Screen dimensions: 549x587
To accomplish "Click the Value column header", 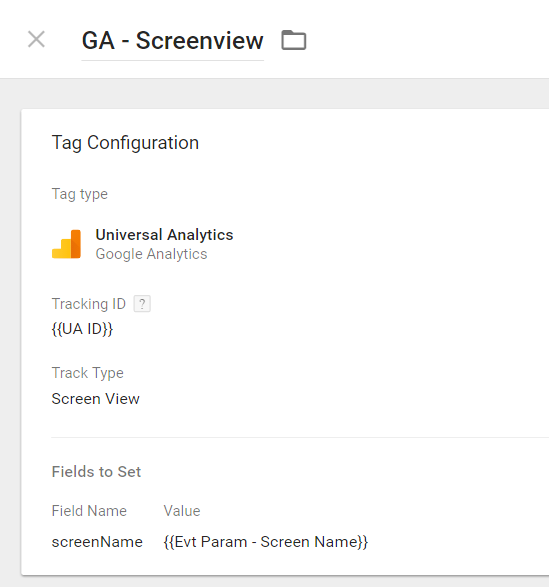I will tap(182, 511).
